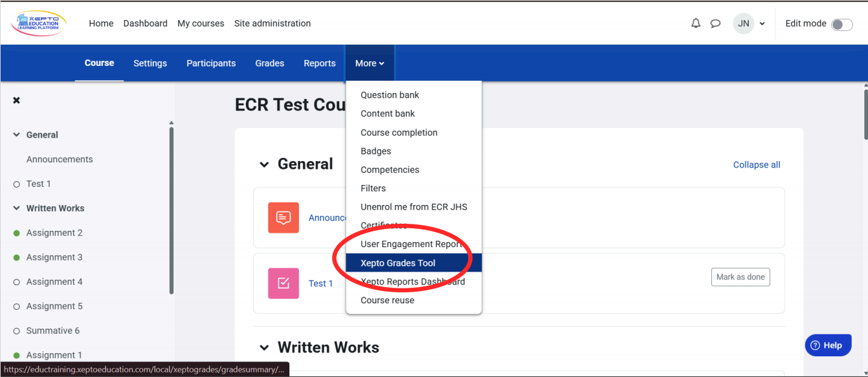Open Badges from the More menu

pyautogui.click(x=414, y=151)
